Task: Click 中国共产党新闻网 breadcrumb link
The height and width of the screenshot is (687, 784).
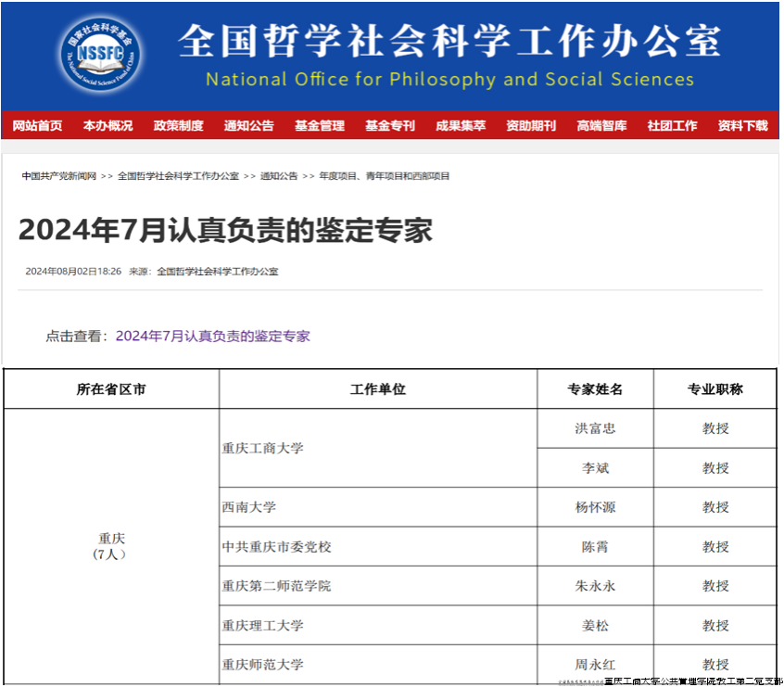Action: click(59, 176)
